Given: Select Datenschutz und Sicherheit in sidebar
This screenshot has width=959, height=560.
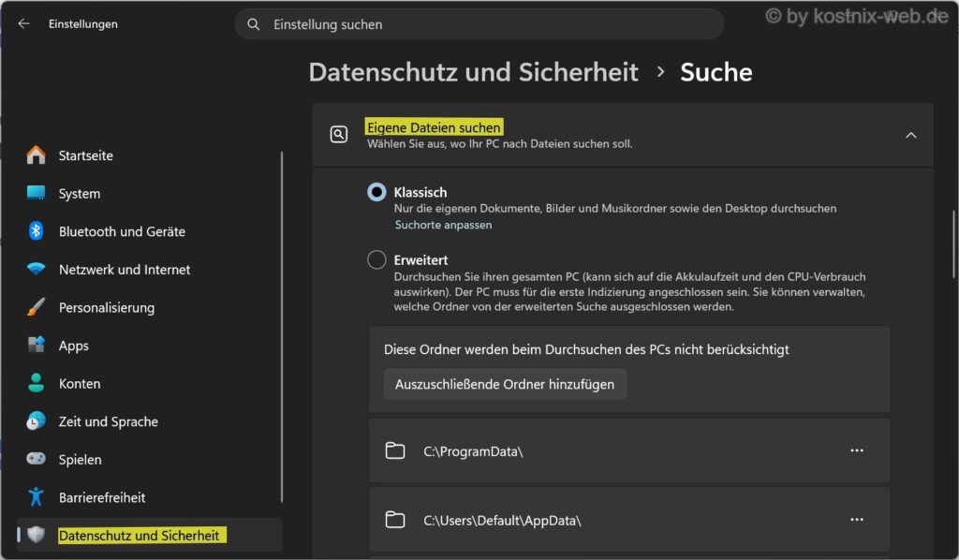Looking at the screenshot, I should 149,535.
